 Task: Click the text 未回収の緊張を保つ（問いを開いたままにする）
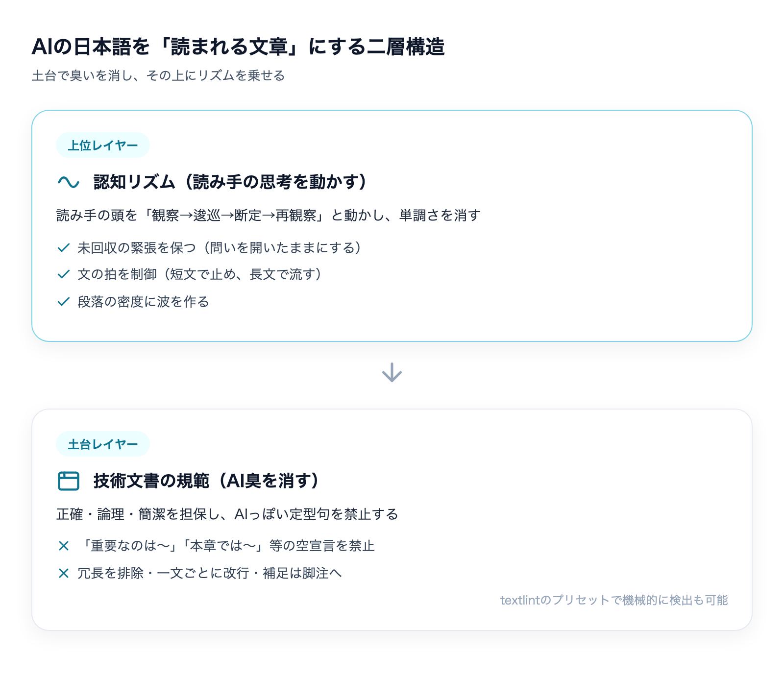click(x=220, y=248)
